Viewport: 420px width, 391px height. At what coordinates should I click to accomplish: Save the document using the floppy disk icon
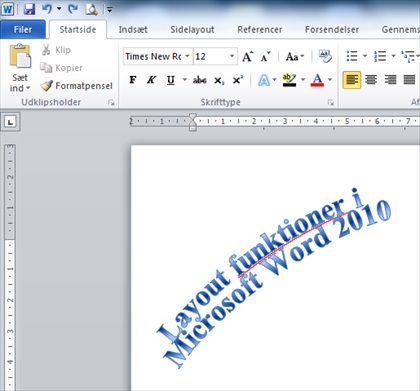[x=30, y=9]
